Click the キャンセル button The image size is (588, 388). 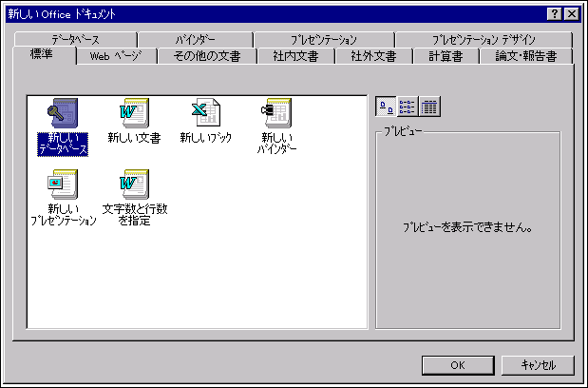(538, 365)
